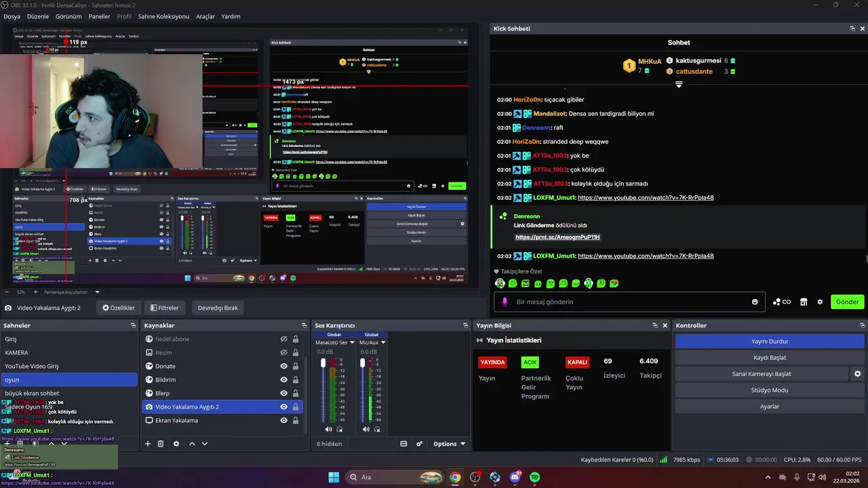The image size is (868, 488).
Task: Open Windows Start menu
Action: [334, 477]
